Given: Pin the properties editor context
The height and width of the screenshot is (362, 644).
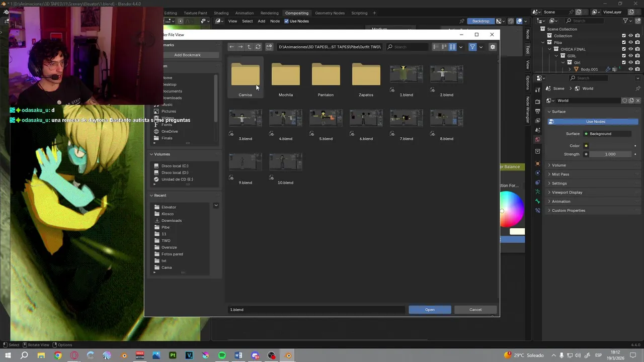Looking at the screenshot, I should point(638,88).
